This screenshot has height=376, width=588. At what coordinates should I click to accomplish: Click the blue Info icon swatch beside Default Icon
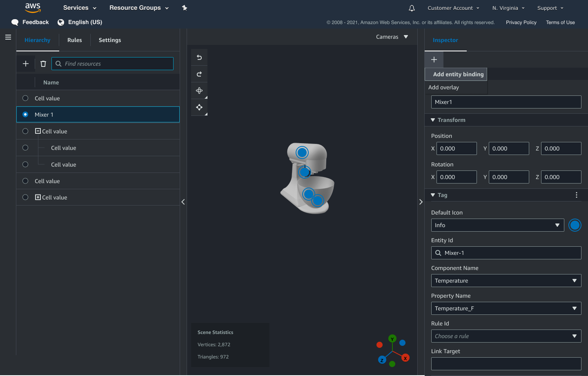point(575,225)
